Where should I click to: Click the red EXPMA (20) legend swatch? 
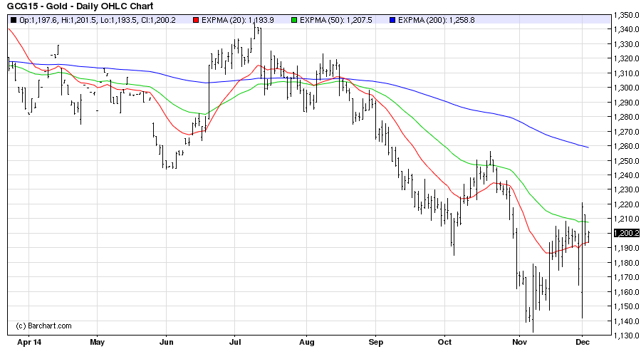(196, 21)
